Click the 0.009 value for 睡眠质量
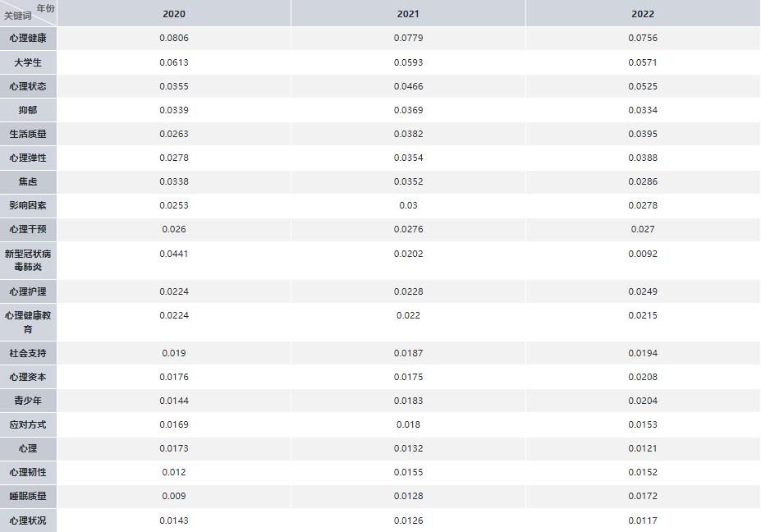This screenshot has height=532, width=761. (x=173, y=496)
